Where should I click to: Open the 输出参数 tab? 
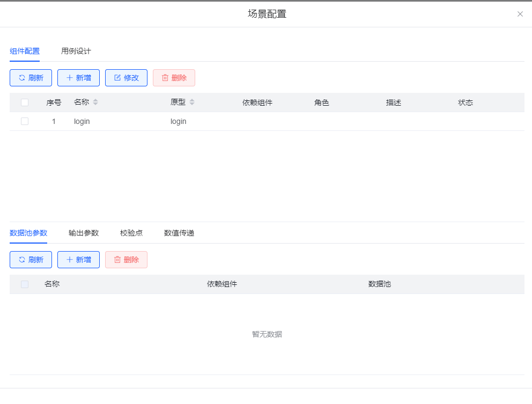(84, 233)
